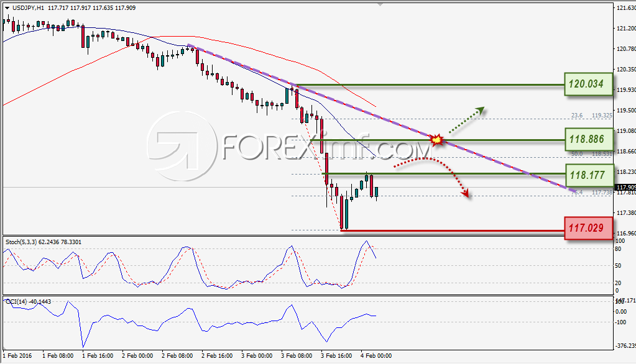Click the 1 Feb 2016 date label
Image resolution: width=636 pixels, height=364 pixels.
coord(17,356)
